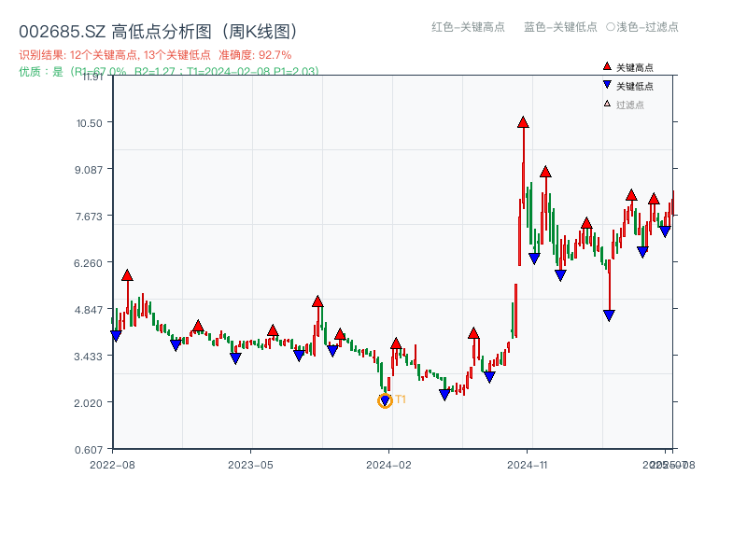This screenshot has height=560, width=747.
Task: Click the last blue low marker at chart end
Action: click(x=665, y=231)
